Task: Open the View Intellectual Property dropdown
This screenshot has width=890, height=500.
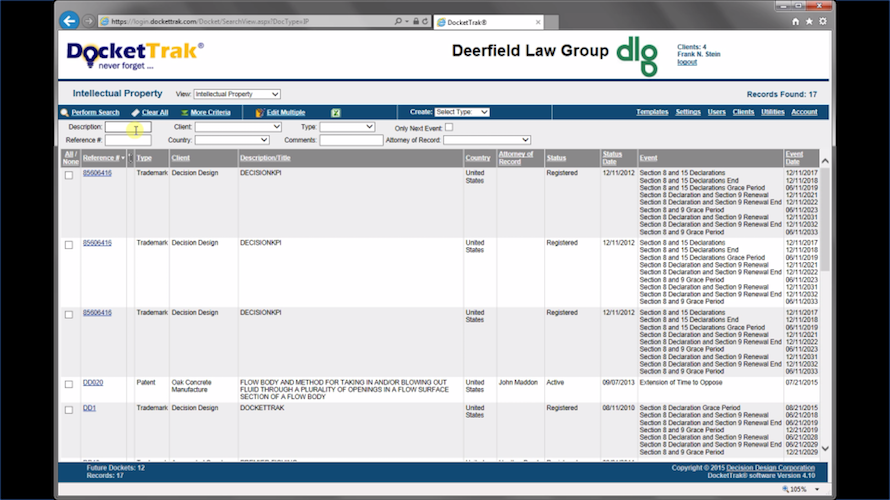Action: click(237, 94)
